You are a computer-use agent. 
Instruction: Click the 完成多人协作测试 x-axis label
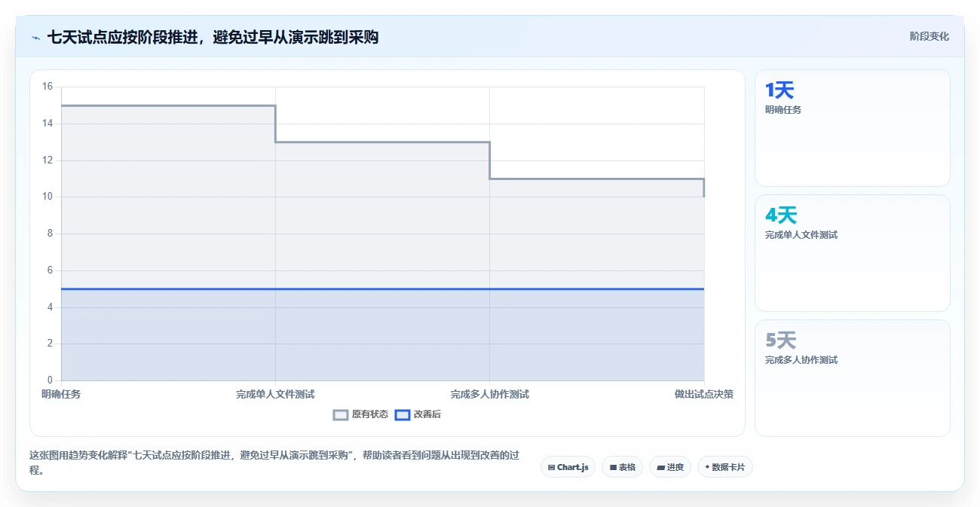click(490, 394)
